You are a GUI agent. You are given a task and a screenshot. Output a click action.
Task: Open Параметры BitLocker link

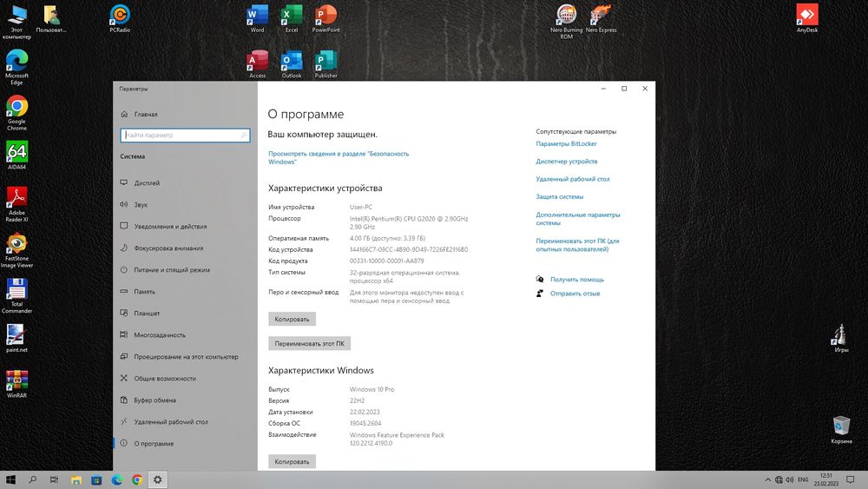566,144
